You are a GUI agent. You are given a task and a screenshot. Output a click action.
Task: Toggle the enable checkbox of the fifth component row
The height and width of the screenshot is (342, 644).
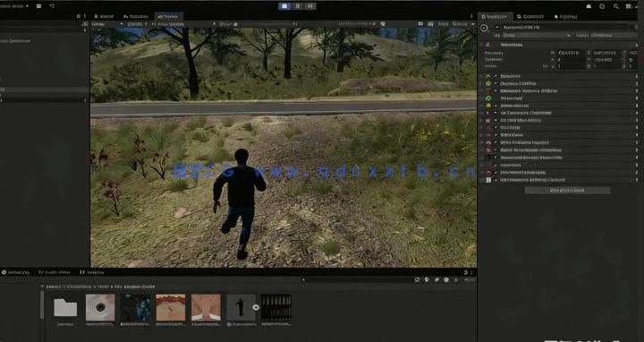[496, 106]
